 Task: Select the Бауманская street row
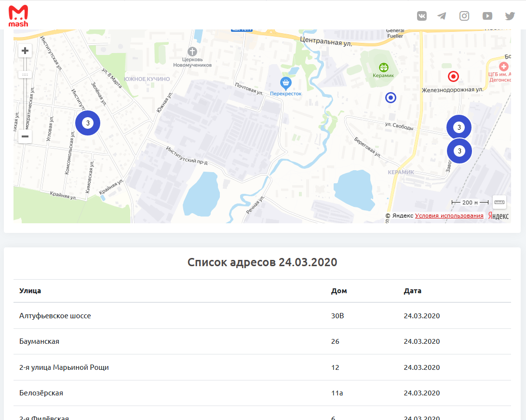[x=262, y=341]
